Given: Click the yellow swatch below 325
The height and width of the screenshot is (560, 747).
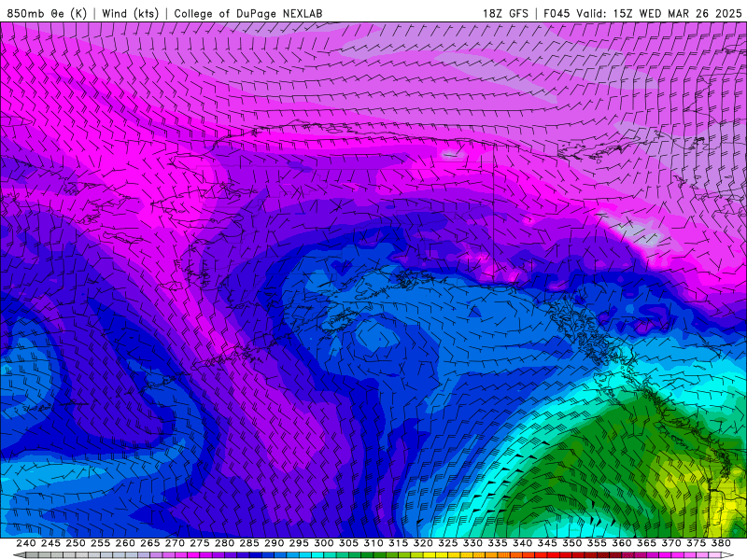Looking at the screenshot, I should [441, 555].
